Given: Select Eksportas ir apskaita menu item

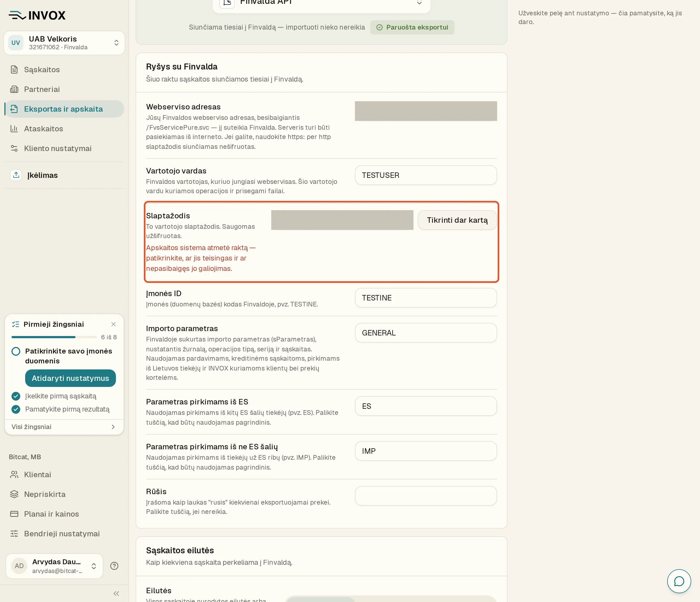Looking at the screenshot, I should (x=64, y=109).
